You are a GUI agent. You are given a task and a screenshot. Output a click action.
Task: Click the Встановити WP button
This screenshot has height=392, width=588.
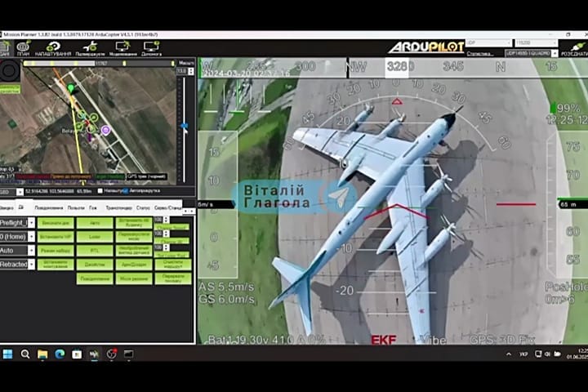coord(56,237)
